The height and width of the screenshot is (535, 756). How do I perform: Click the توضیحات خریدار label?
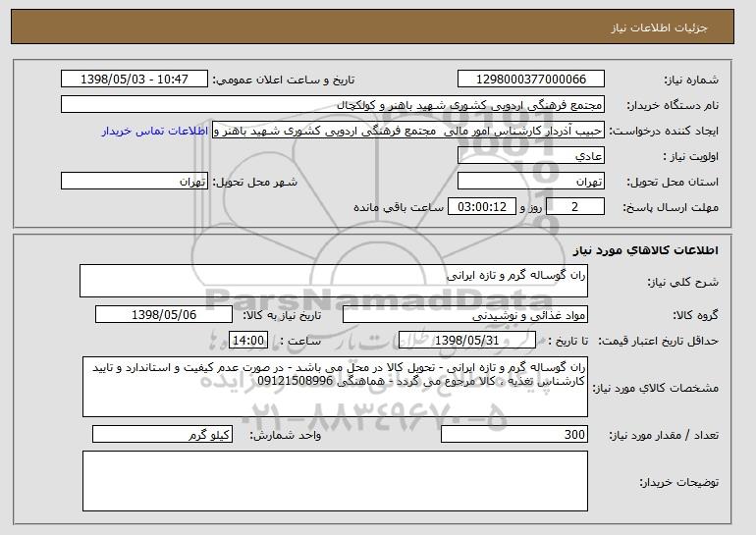[x=678, y=482]
